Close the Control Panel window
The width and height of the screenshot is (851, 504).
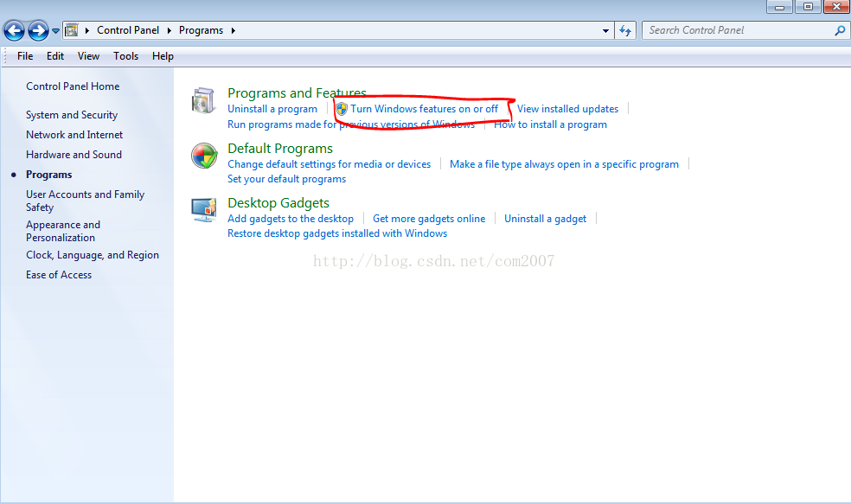[836, 7]
